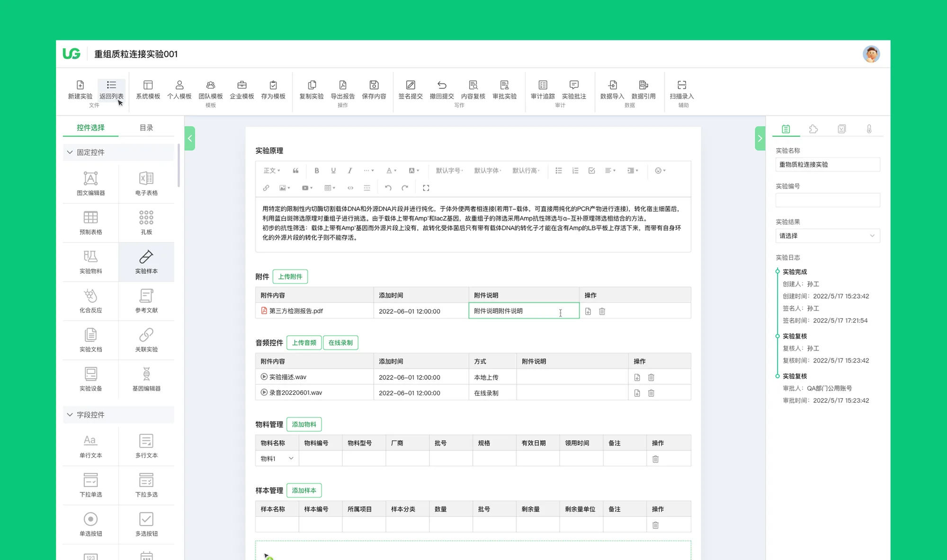Toggle bold formatting in the editor

click(x=317, y=170)
